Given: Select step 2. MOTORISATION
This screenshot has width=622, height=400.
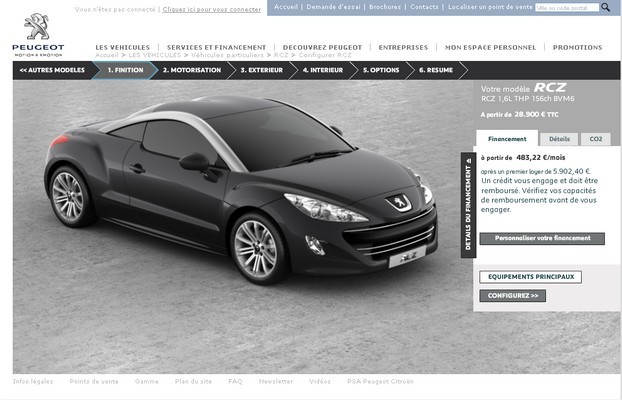Looking at the screenshot, I should (x=192, y=70).
